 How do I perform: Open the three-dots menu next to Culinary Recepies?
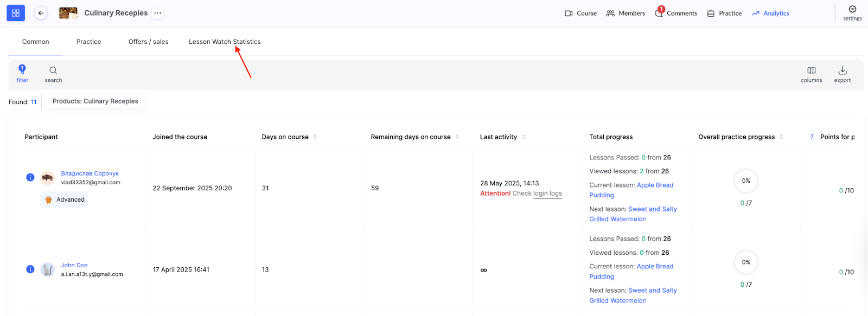[x=157, y=13]
